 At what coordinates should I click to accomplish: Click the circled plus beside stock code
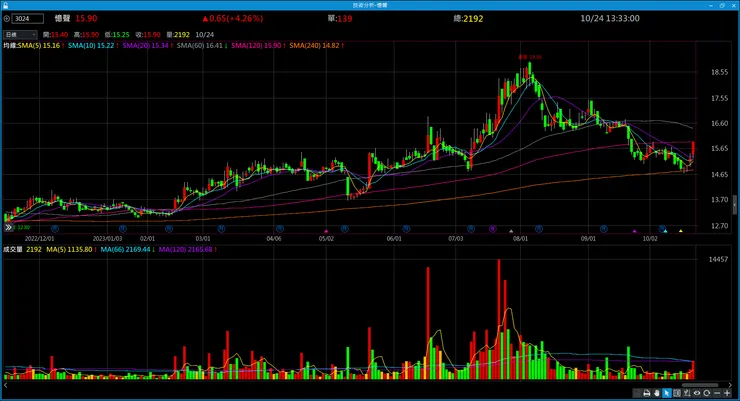tap(7, 18)
